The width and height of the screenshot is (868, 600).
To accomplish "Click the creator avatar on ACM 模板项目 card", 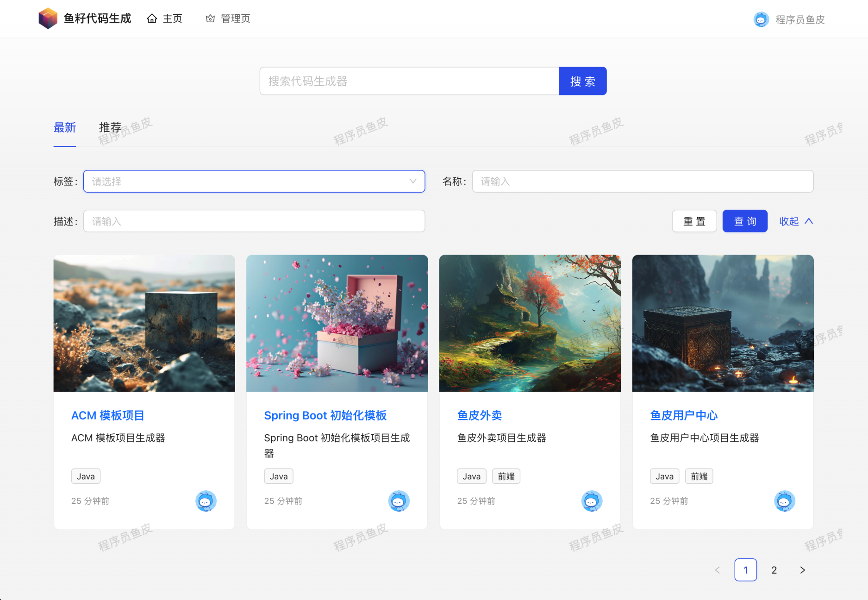I will [x=206, y=501].
